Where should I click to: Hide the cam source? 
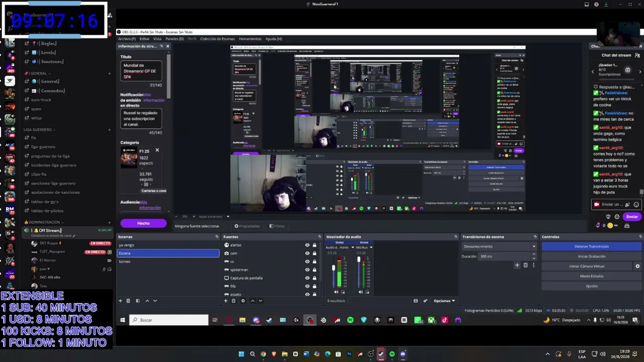click(307, 253)
